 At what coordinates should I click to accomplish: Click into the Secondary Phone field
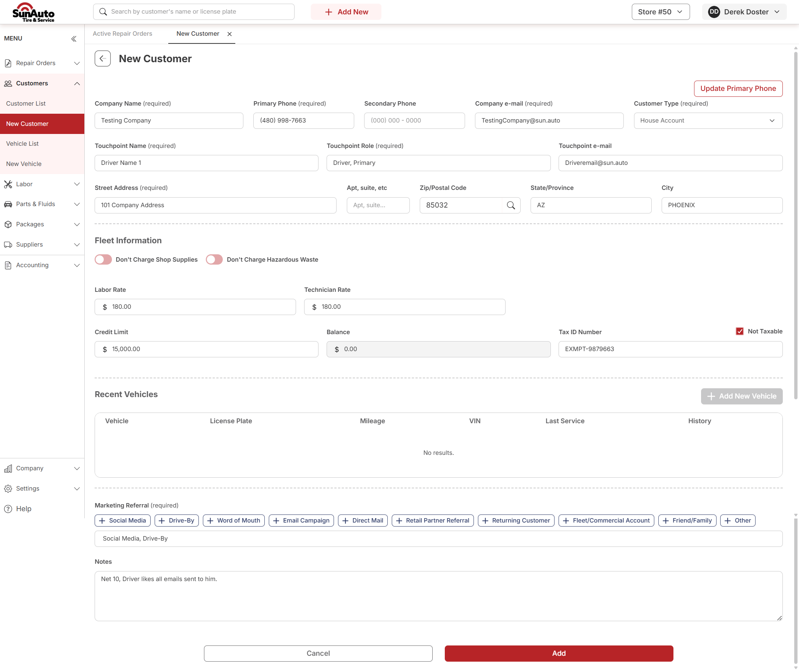pyautogui.click(x=414, y=121)
